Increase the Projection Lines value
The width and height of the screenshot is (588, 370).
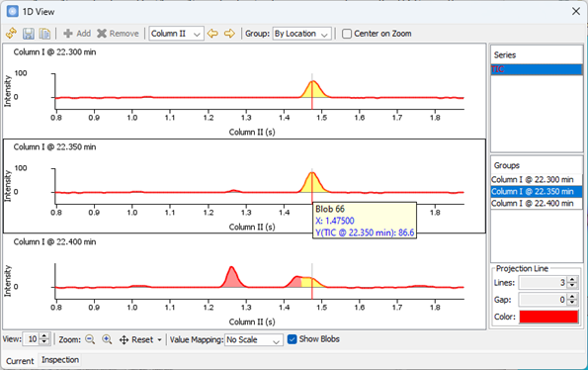tap(572, 280)
